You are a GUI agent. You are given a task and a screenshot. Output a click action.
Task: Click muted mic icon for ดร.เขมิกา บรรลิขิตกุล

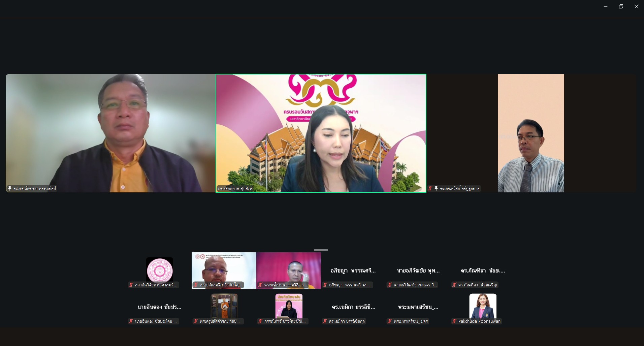325,321
